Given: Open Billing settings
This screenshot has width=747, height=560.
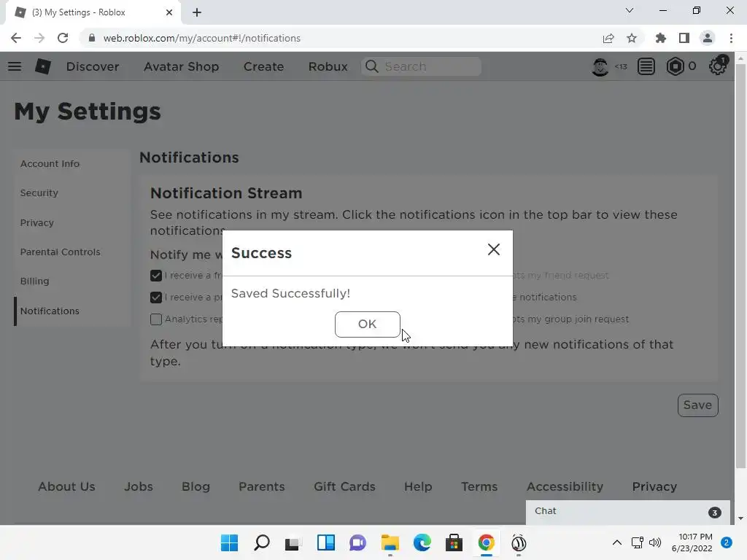Looking at the screenshot, I should point(34,281).
